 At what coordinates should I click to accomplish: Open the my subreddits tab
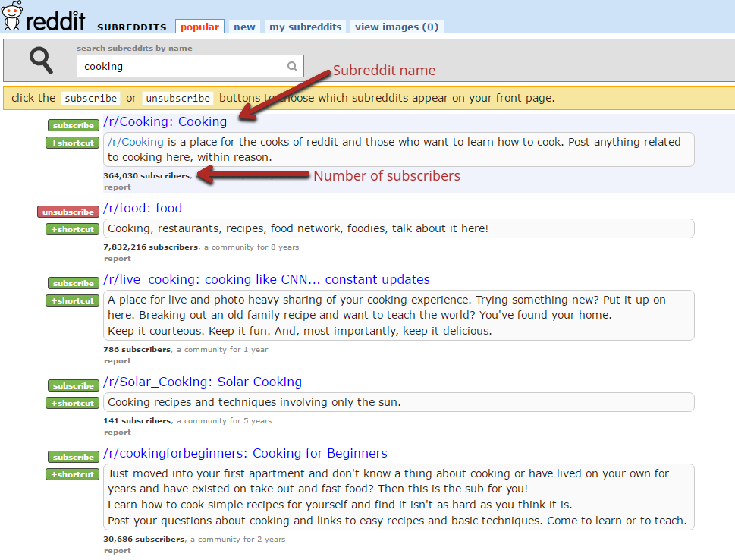305,27
